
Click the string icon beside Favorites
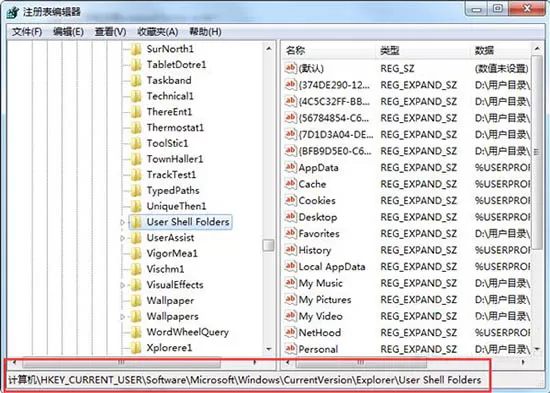290,233
